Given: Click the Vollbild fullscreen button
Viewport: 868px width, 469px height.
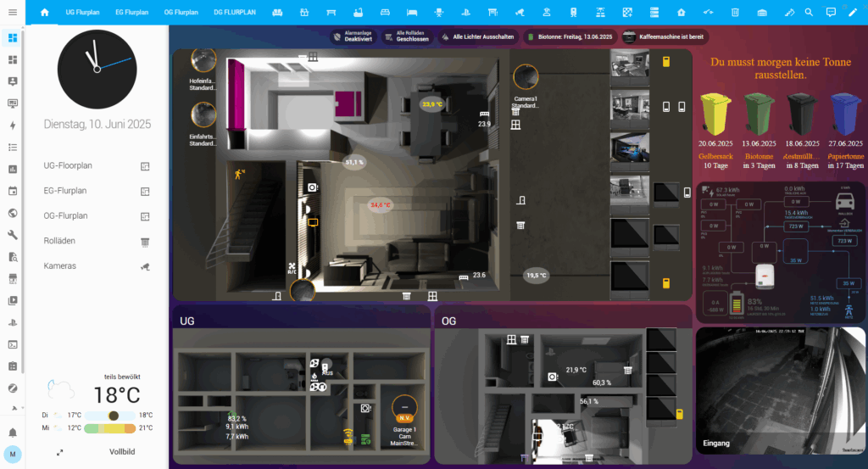Looking at the screenshot, I should pos(122,452).
